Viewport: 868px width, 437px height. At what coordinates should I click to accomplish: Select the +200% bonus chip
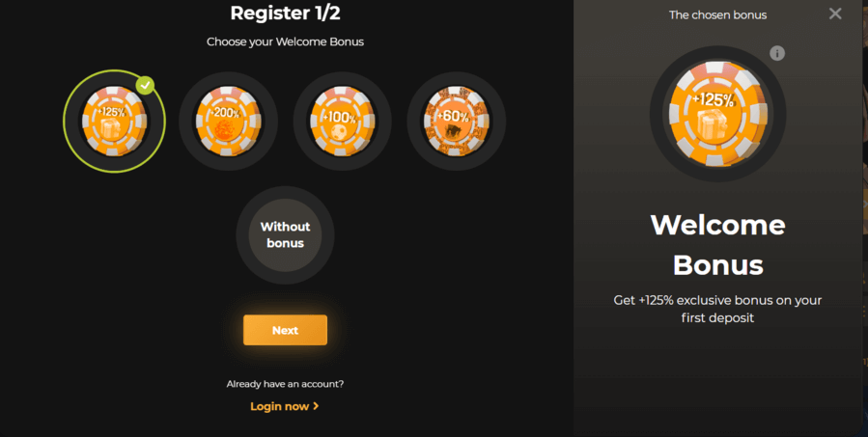[x=228, y=122]
